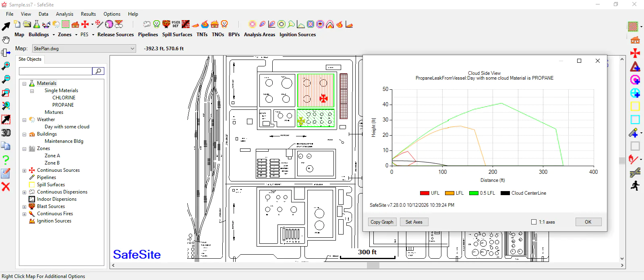The width and height of the screenshot is (644, 280).
Task: Click the open folder icon in the toolbar
Action: [27, 24]
